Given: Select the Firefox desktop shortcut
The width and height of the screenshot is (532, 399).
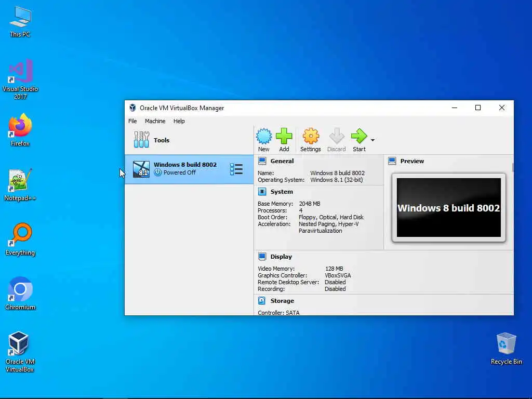Looking at the screenshot, I should [x=20, y=130].
